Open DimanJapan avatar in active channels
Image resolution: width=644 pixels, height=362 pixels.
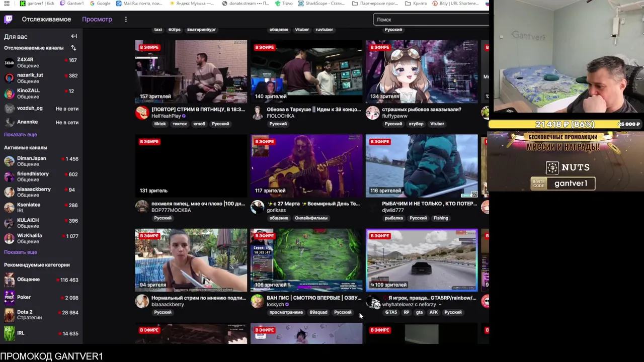[9, 161]
